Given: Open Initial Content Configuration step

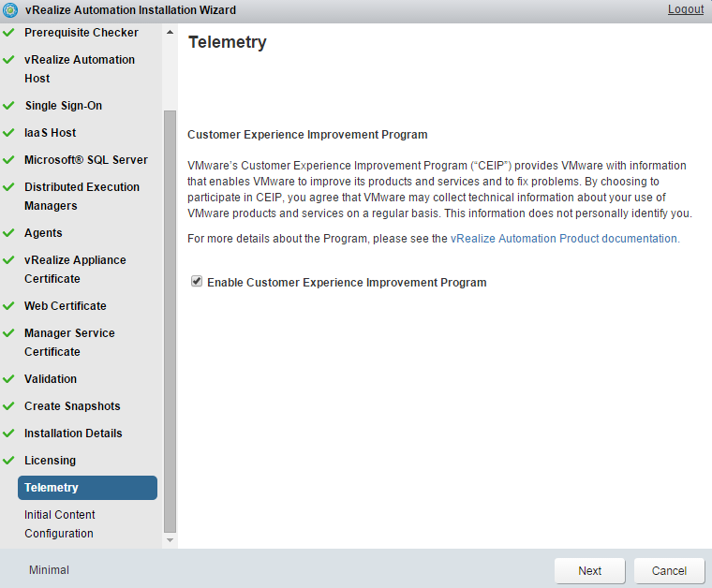Looking at the screenshot, I should pyautogui.click(x=59, y=524).
